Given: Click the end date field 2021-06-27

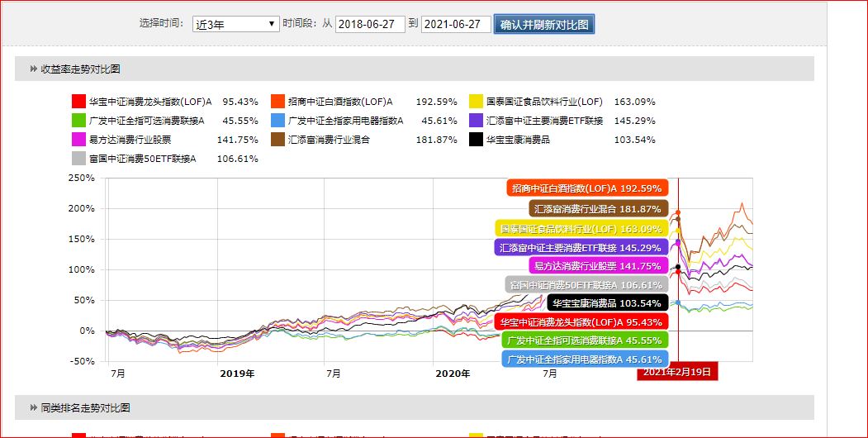Looking at the screenshot, I should [x=456, y=24].
